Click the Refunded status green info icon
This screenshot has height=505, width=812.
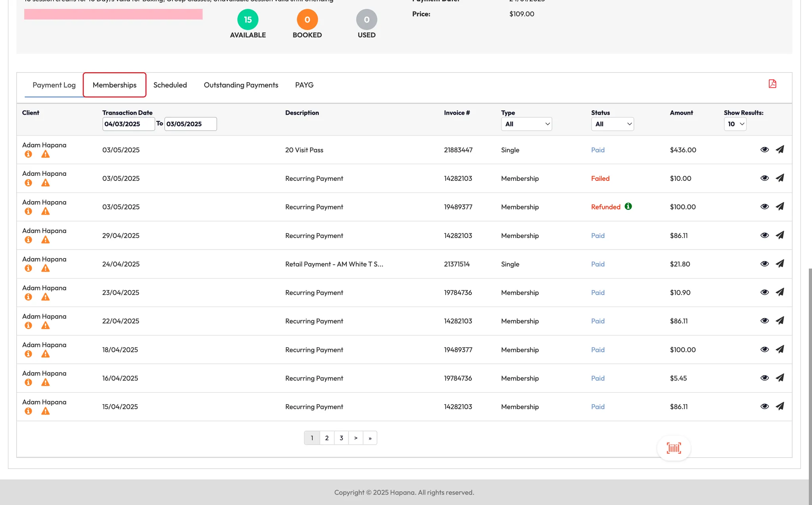628,206
